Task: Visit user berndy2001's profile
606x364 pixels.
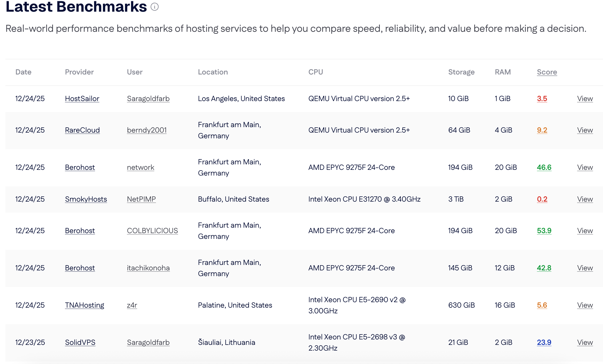Action: (147, 130)
